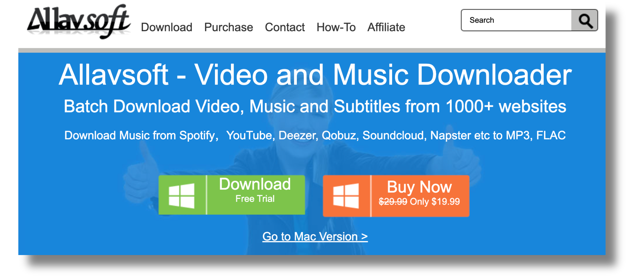
Task: Open the Affiliate page link
Action: 386,27
